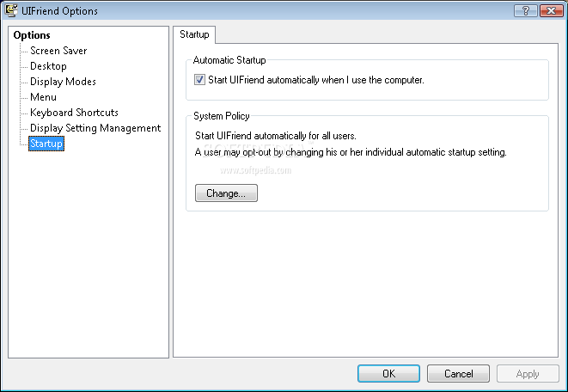This screenshot has width=568, height=392.
Task: Select Display Setting Management item
Action: point(95,128)
